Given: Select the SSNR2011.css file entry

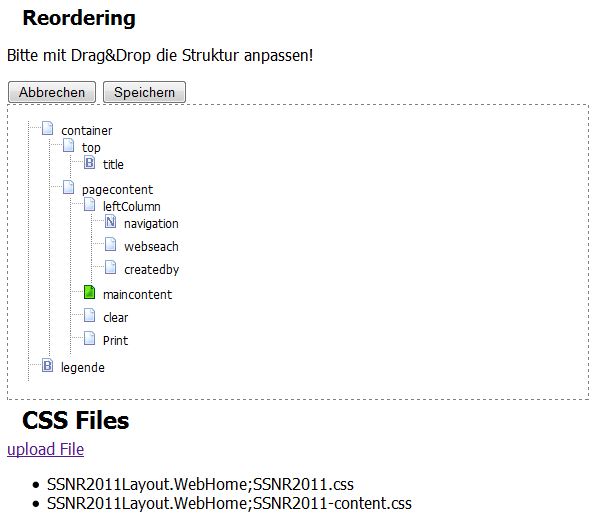Looking at the screenshot, I should [x=200, y=484].
